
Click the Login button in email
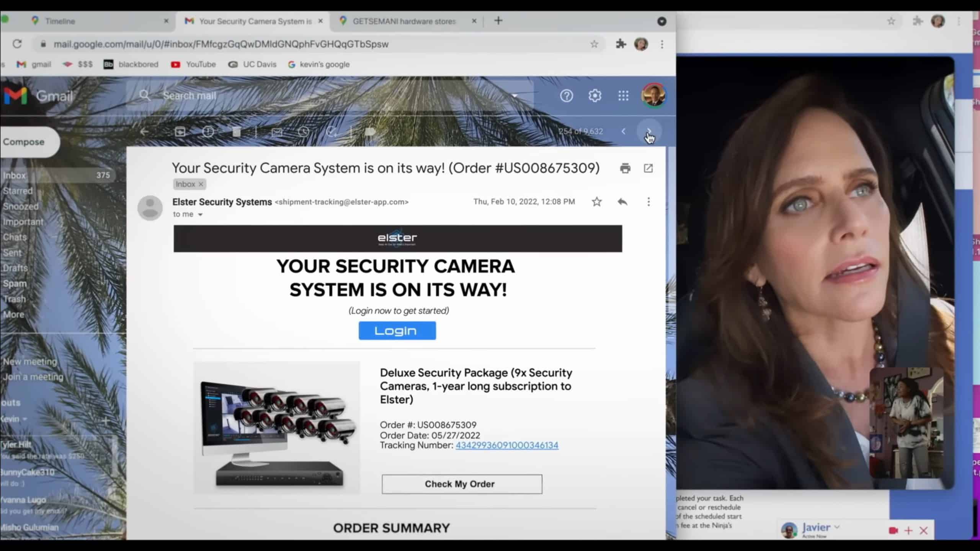(397, 330)
